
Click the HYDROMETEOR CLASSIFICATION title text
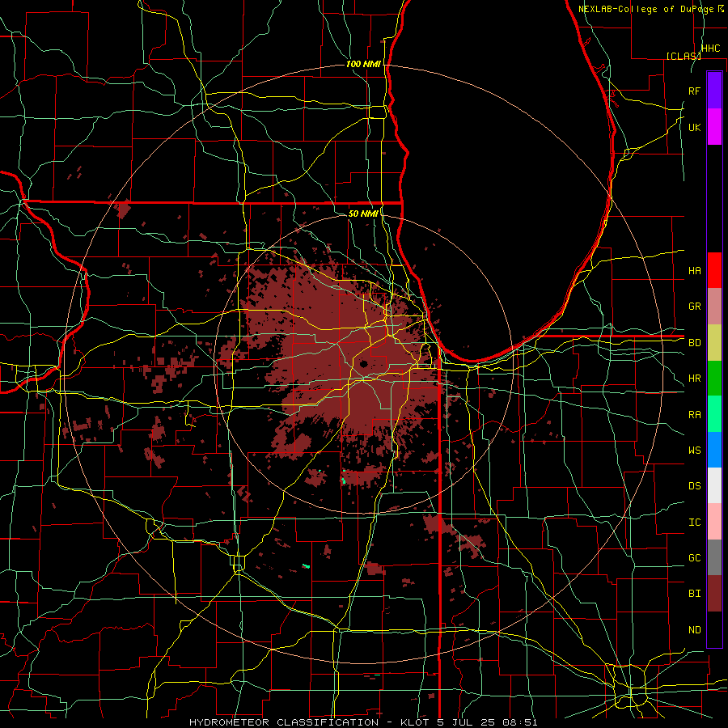[x=284, y=722]
